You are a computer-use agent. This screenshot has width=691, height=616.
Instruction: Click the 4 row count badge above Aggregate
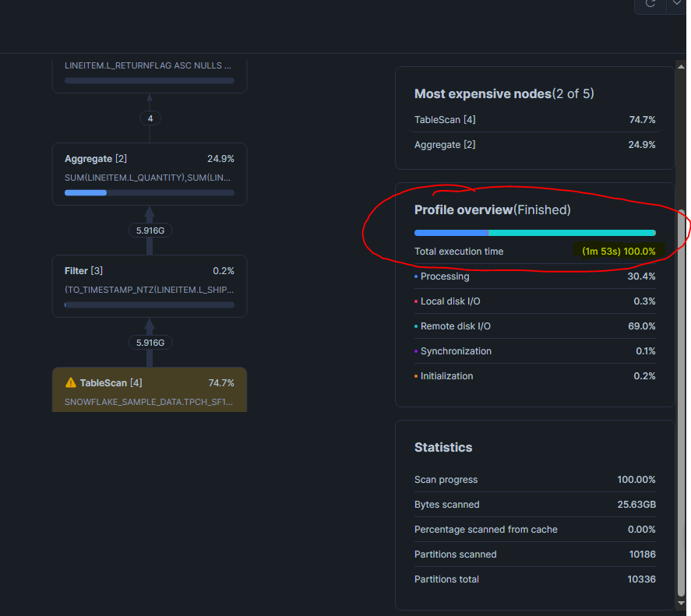coord(150,118)
